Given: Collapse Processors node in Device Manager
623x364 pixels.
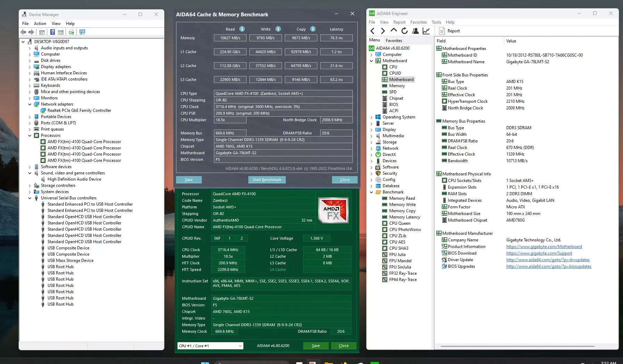Looking at the screenshot, I should [x=30, y=135].
